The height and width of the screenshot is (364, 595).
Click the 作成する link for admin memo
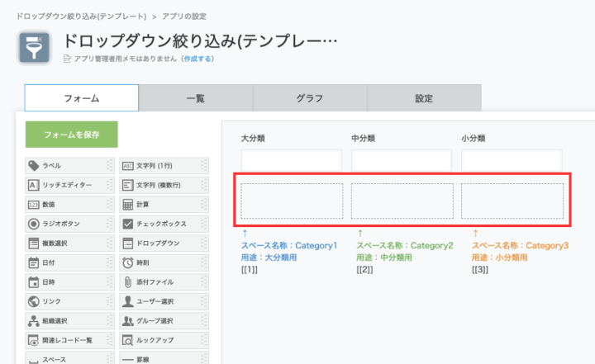pos(197,59)
